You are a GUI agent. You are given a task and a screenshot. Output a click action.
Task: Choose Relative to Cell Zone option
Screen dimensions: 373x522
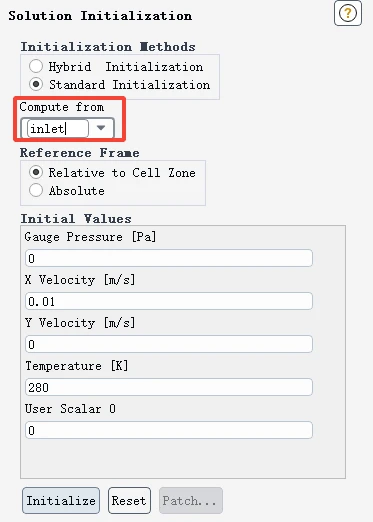click(36, 172)
